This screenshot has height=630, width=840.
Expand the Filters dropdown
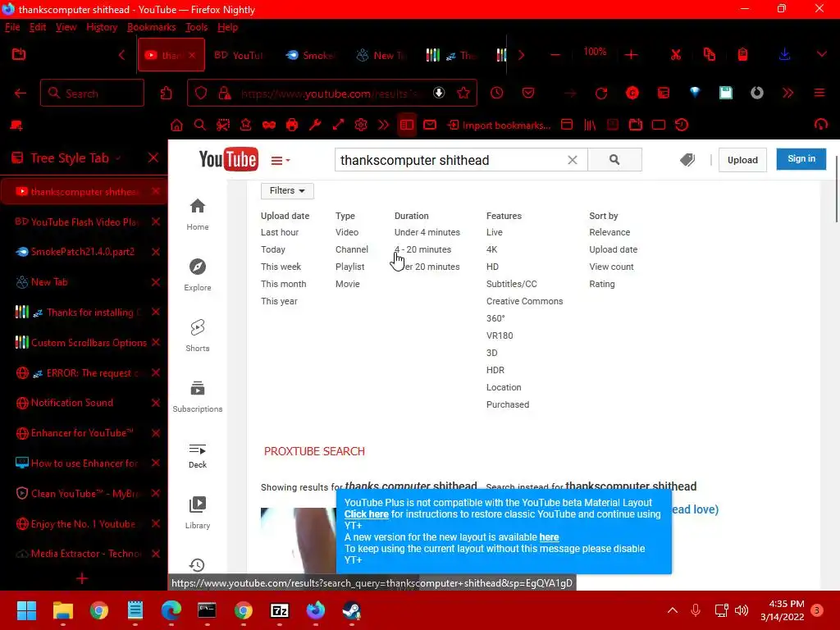[x=287, y=190]
